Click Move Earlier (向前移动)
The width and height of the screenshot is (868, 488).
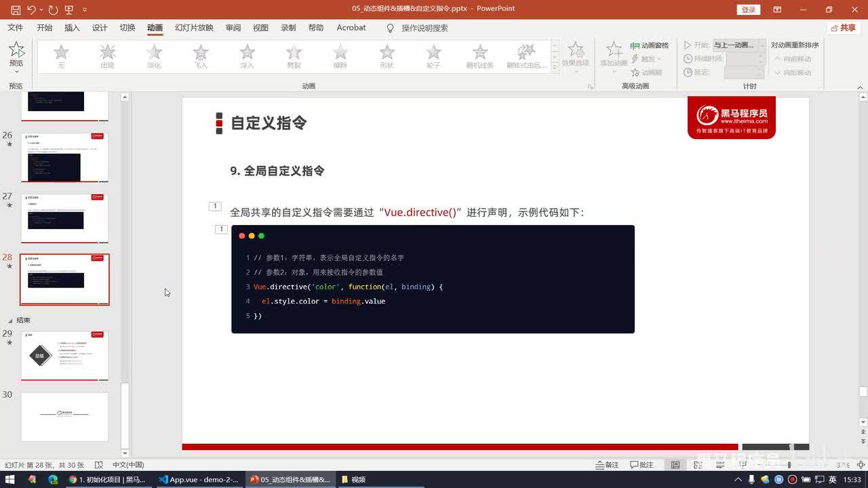(793, 59)
